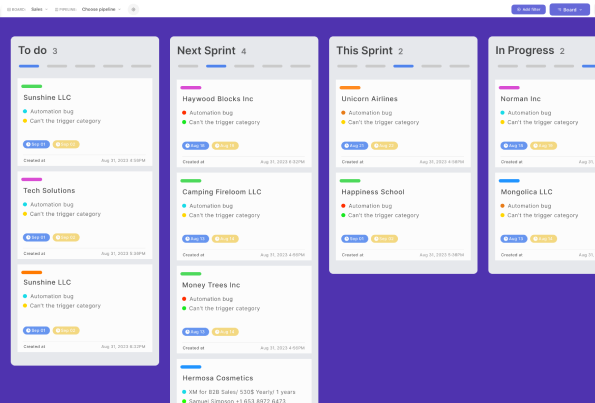Click blue date badge on Unicorn Airlines
This screenshot has width=595, height=403.
[354, 146]
